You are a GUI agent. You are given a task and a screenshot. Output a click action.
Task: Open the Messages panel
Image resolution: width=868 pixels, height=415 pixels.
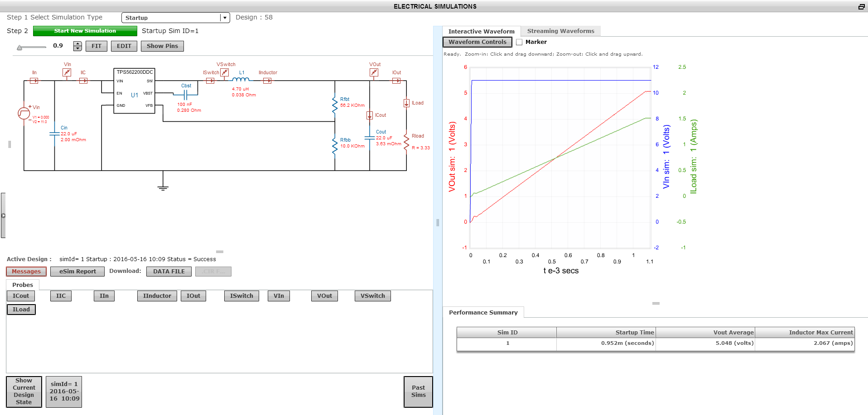coord(26,272)
